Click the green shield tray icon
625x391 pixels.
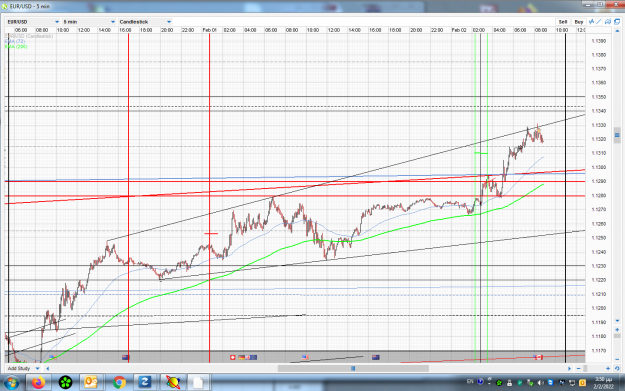click(520, 383)
